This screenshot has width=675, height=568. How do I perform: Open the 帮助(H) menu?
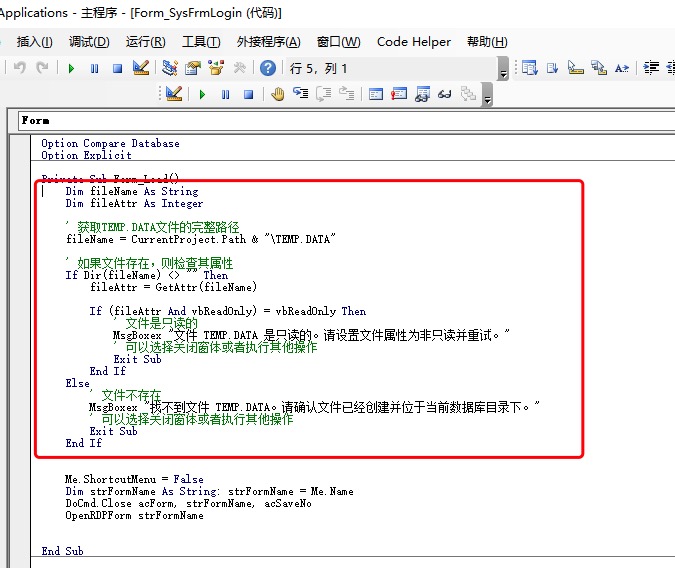coord(487,42)
